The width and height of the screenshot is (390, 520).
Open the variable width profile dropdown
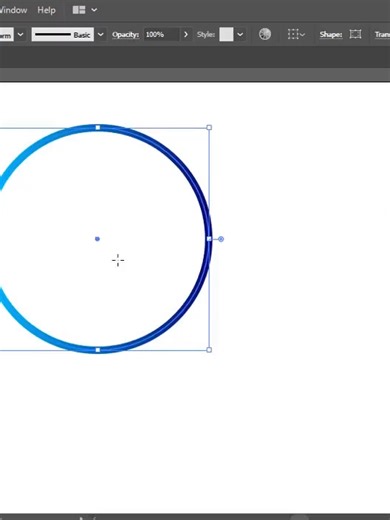coord(21,34)
